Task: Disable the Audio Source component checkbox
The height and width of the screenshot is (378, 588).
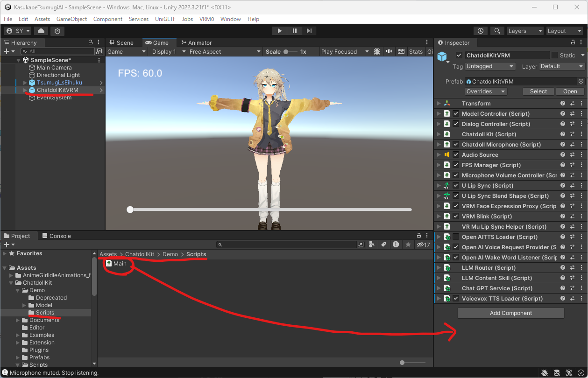Action: pyautogui.click(x=456, y=155)
